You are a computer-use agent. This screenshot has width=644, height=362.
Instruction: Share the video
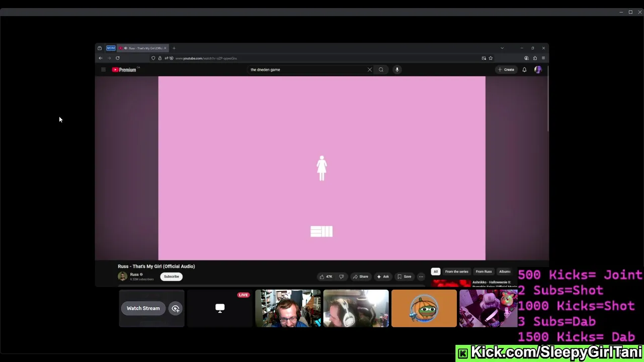(x=360, y=277)
